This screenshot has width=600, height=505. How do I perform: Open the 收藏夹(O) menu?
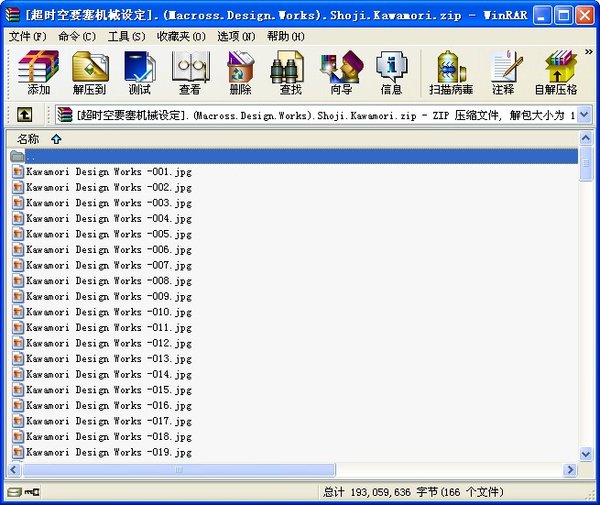(181, 37)
